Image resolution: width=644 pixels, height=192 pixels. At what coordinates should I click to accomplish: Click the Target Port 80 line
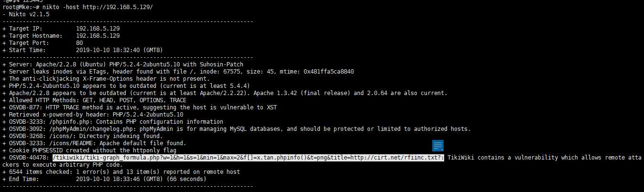pos(43,43)
